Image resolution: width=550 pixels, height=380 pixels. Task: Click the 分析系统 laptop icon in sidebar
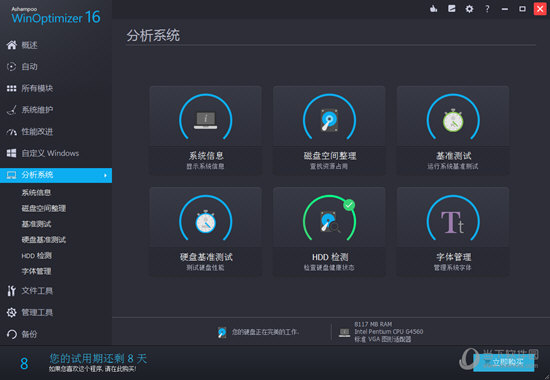[12, 175]
